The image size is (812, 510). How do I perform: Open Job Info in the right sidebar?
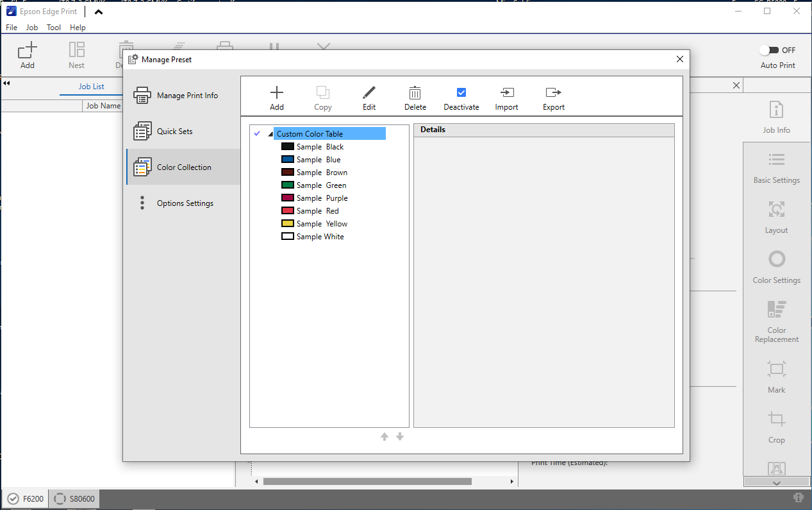777,117
